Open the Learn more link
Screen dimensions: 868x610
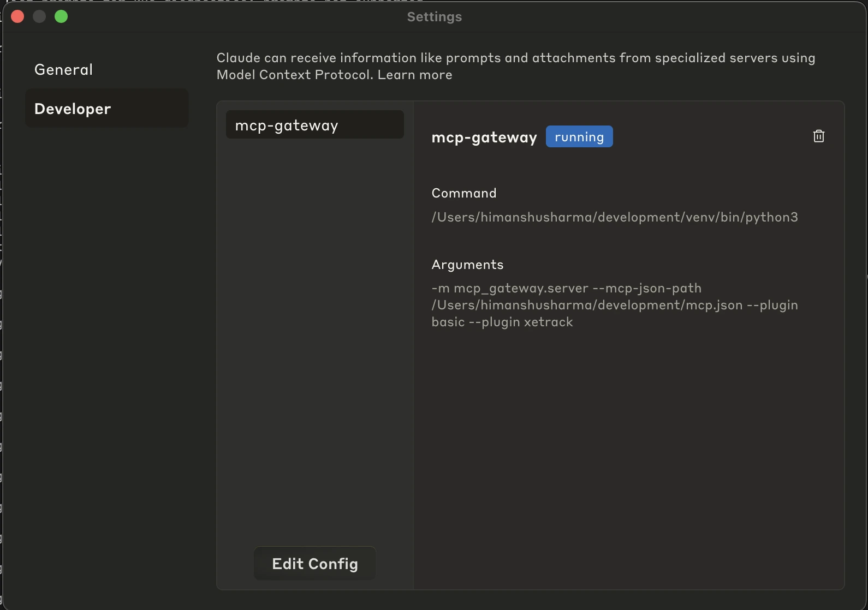tap(415, 75)
